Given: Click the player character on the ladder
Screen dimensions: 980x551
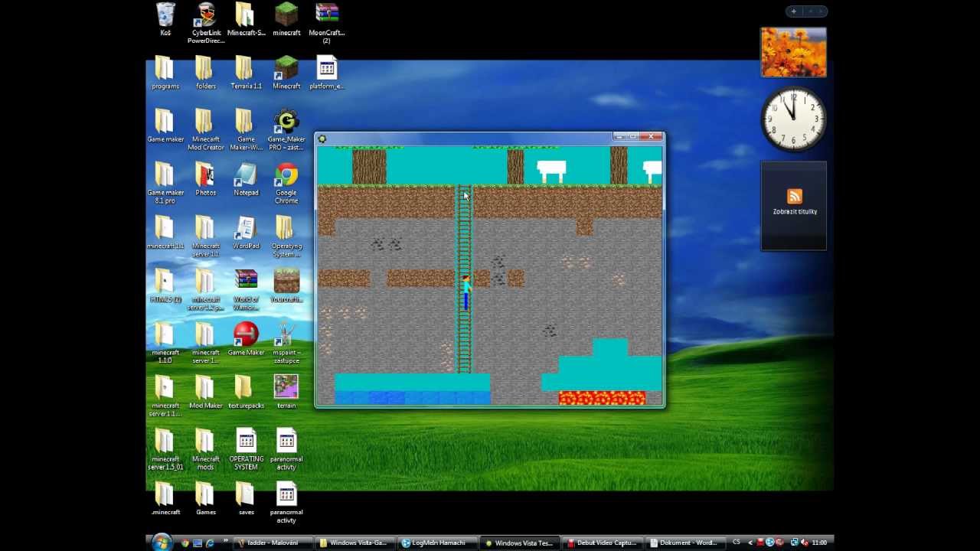Looking at the screenshot, I should coord(465,292).
